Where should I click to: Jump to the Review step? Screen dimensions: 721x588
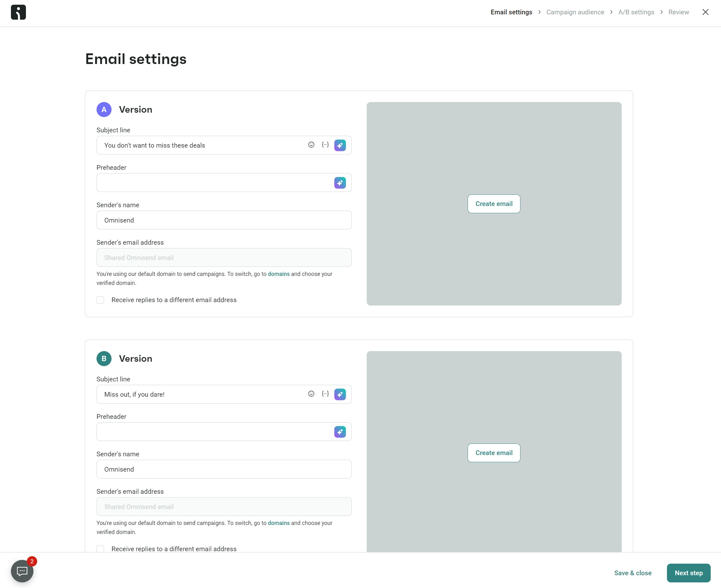[x=678, y=12]
